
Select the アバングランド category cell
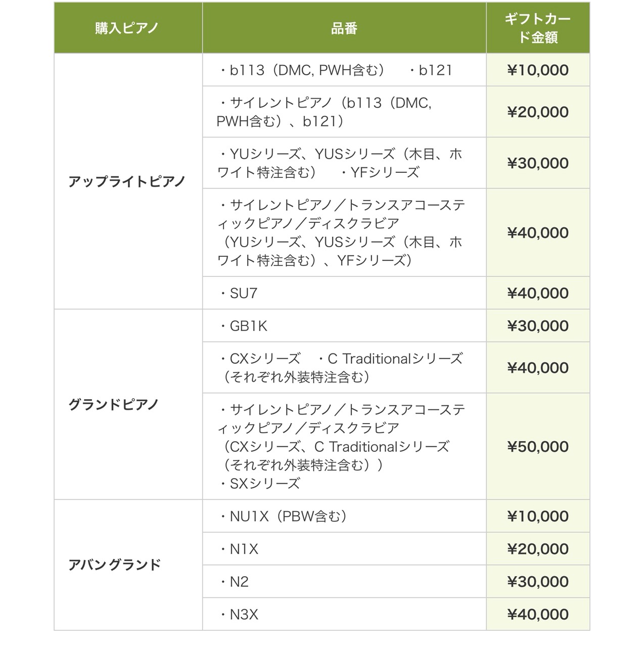pos(128,565)
